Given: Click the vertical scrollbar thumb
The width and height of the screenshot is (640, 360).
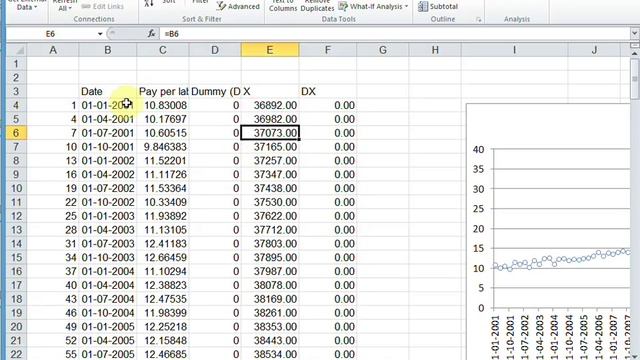Looking at the screenshot, I should [634, 79].
